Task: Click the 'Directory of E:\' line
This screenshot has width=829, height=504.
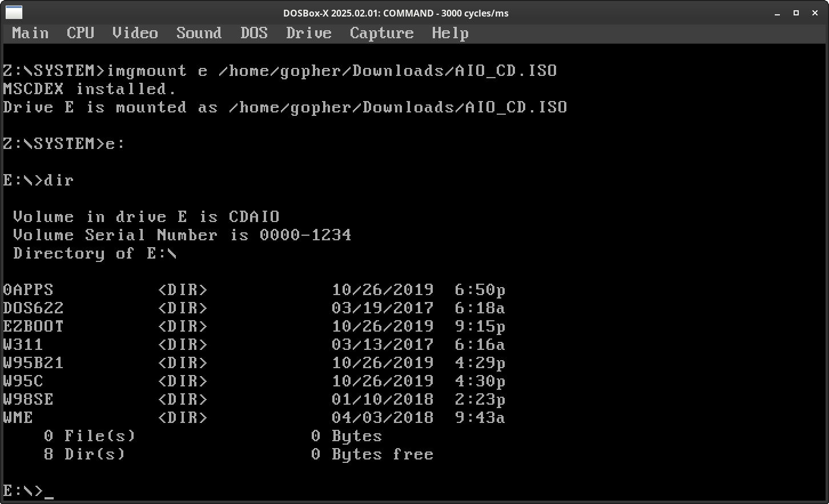Action: pyautogui.click(x=95, y=253)
